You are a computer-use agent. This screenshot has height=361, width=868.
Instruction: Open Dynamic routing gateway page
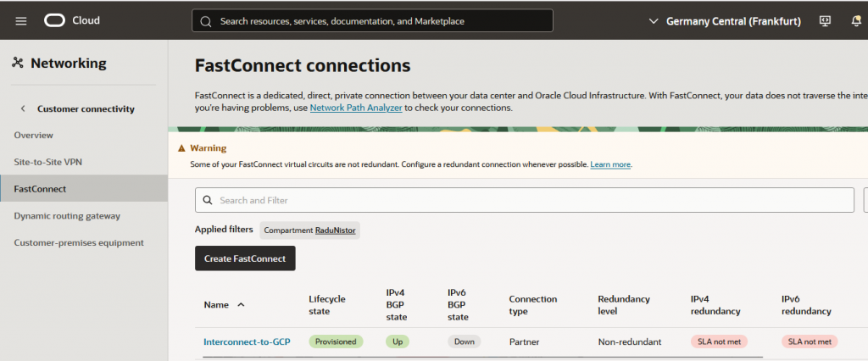[67, 216]
